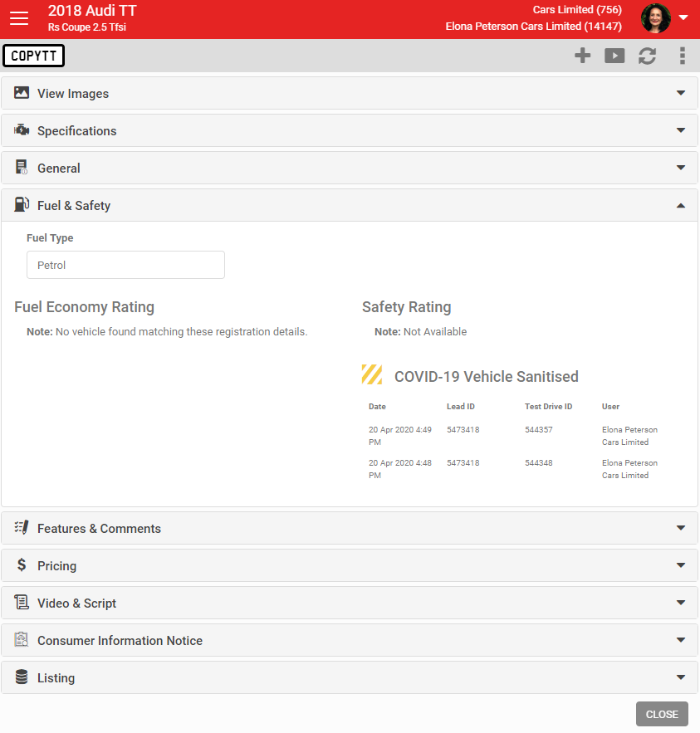Click the General document icon
This screenshot has width=700, height=733.
pos(22,167)
